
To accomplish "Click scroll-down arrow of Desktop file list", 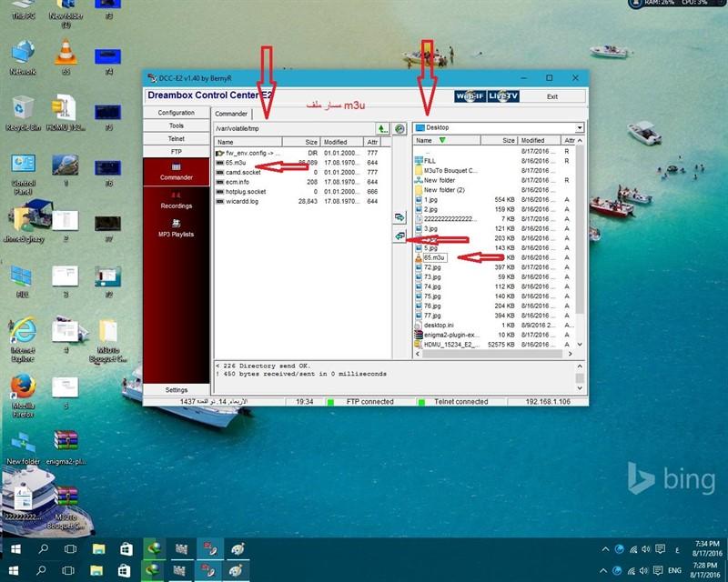I will pyautogui.click(x=580, y=345).
